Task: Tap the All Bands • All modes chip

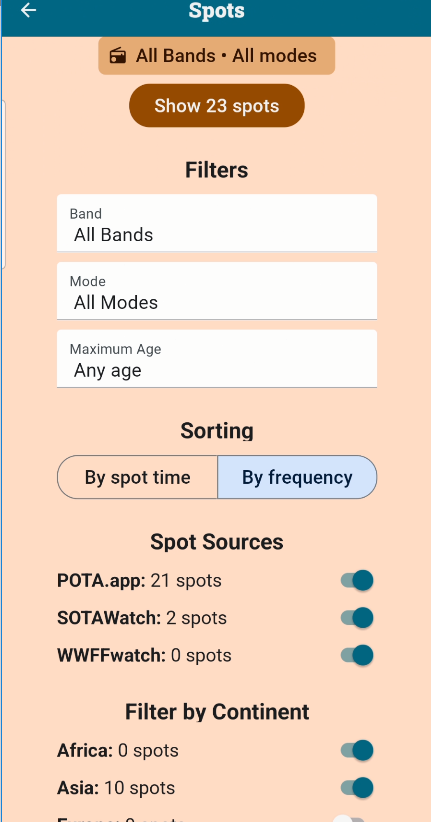Action: (217, 56)
